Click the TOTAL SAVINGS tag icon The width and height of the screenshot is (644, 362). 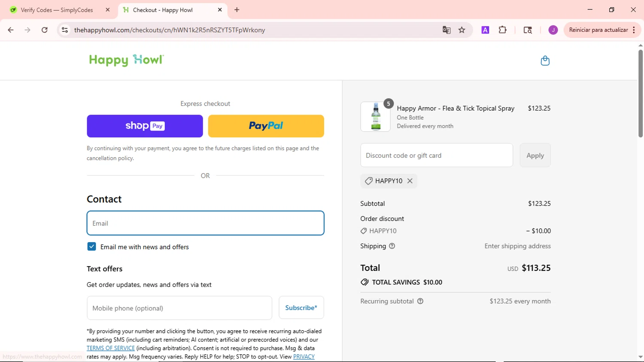(x=365, y=282)
